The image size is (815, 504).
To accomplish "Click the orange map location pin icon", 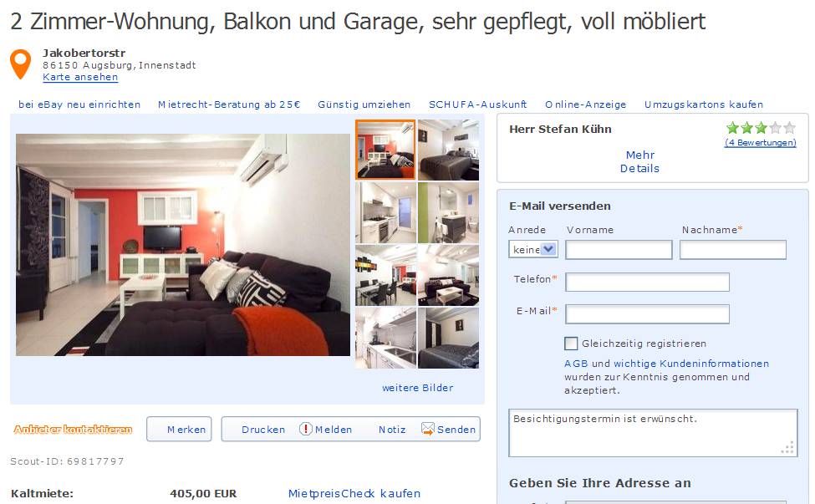I will [x=20, y=64].
